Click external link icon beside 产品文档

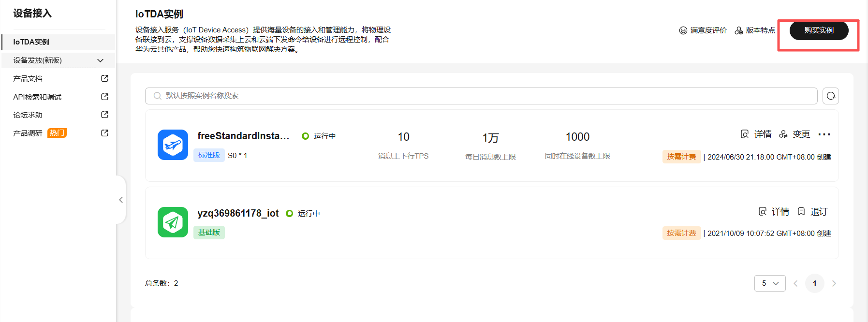(104, 78)
